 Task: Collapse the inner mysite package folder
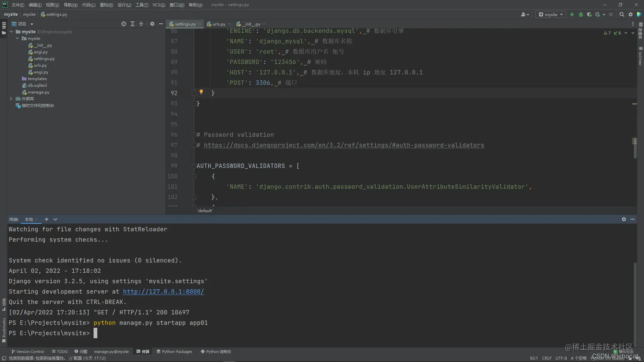[x=17, y=39]
